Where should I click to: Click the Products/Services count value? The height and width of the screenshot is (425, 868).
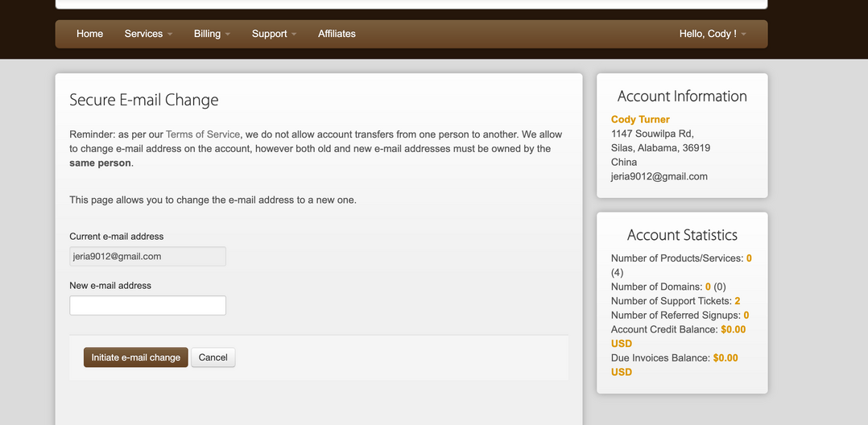[x=749, y=258]
